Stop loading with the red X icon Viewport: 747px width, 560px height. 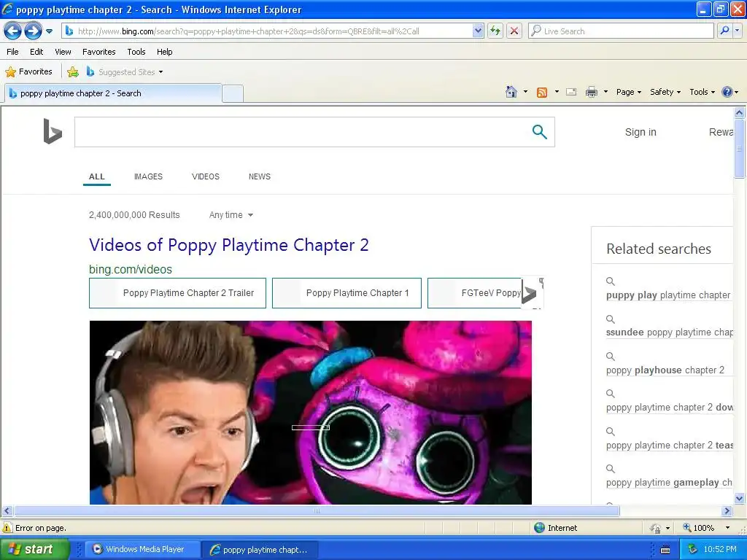tap(514, 31)
